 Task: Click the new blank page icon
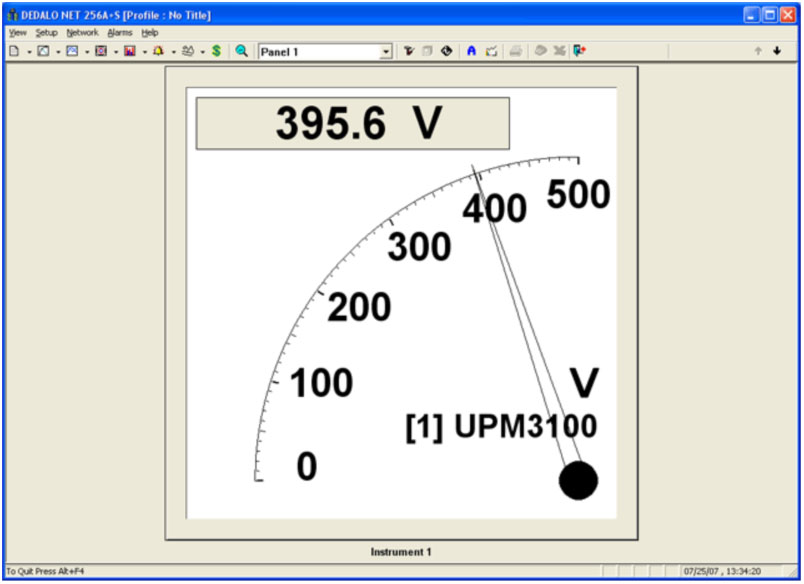(x=14, y=51)
